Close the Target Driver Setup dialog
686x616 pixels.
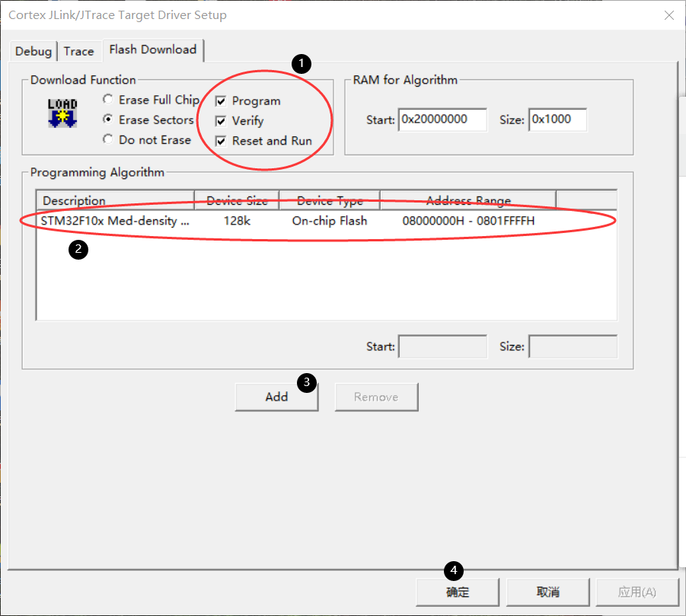[x=669, y=15]
